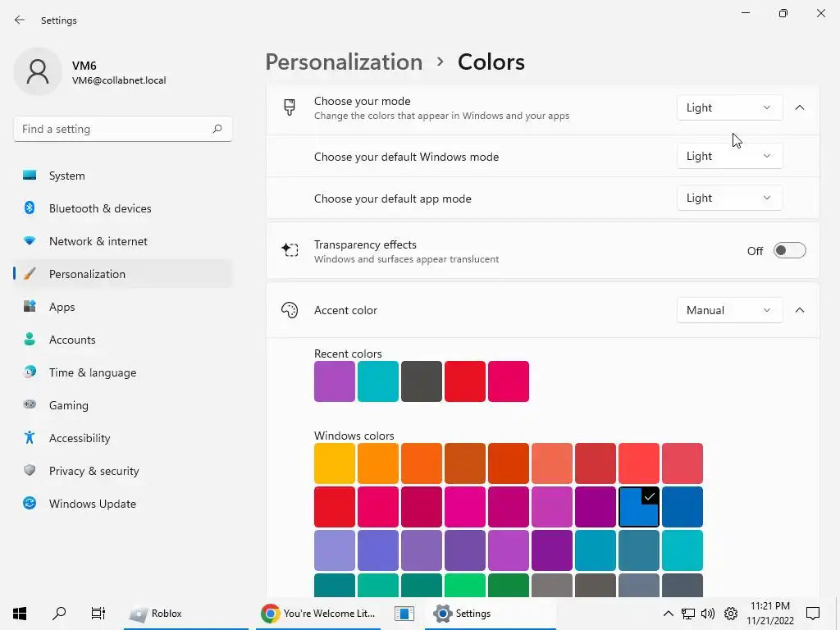Click the Bluetooth icon in sidebar
This screenshot has width=840, height=630.
pos(30,208)
